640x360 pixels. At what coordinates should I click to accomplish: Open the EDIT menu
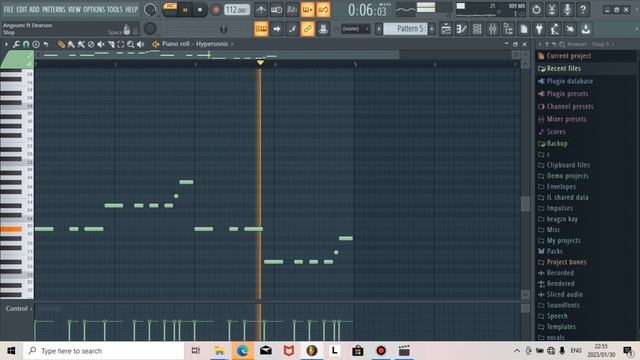coord(22,9)
